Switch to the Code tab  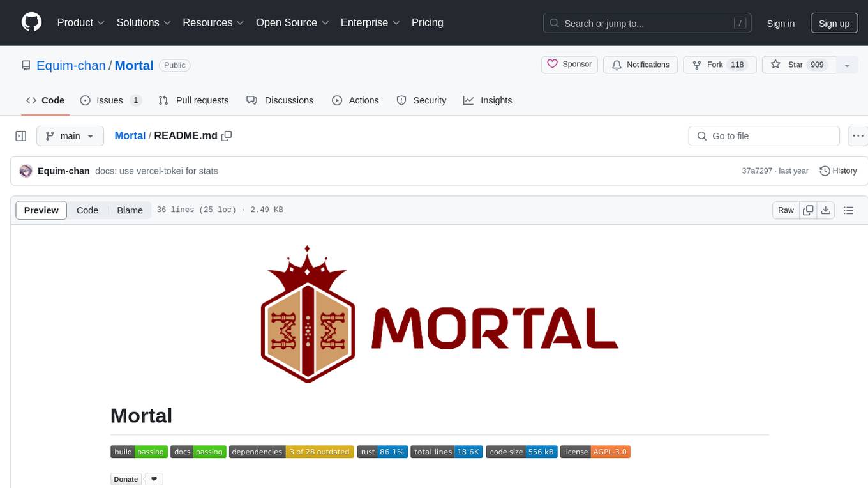[x=45, y=100]
